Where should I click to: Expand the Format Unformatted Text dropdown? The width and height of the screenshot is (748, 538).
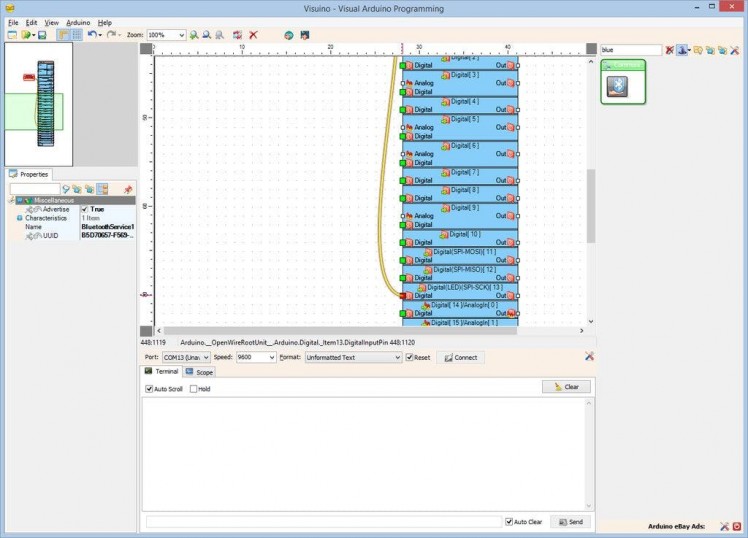(396, 357)
